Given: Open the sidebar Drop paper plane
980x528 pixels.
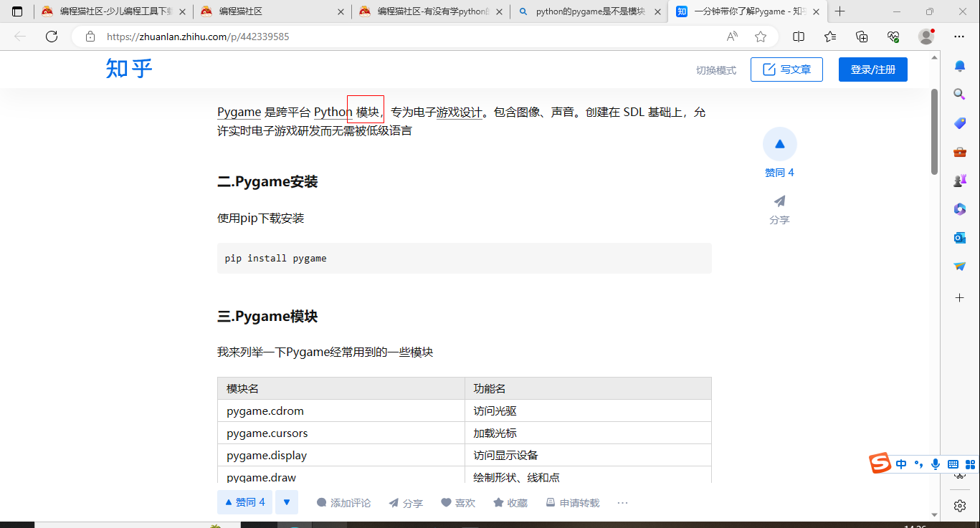Looking at the screenshot, I should (x=960, y=267).
